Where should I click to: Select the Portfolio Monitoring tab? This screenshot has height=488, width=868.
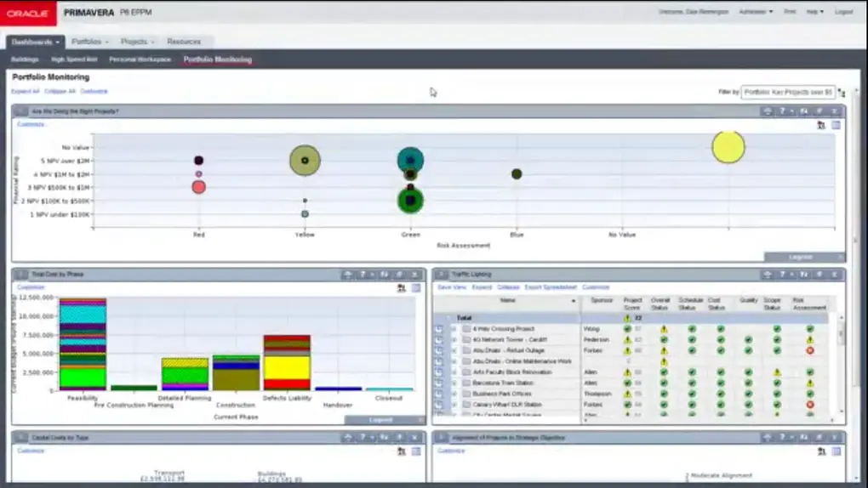pos(218,60)
